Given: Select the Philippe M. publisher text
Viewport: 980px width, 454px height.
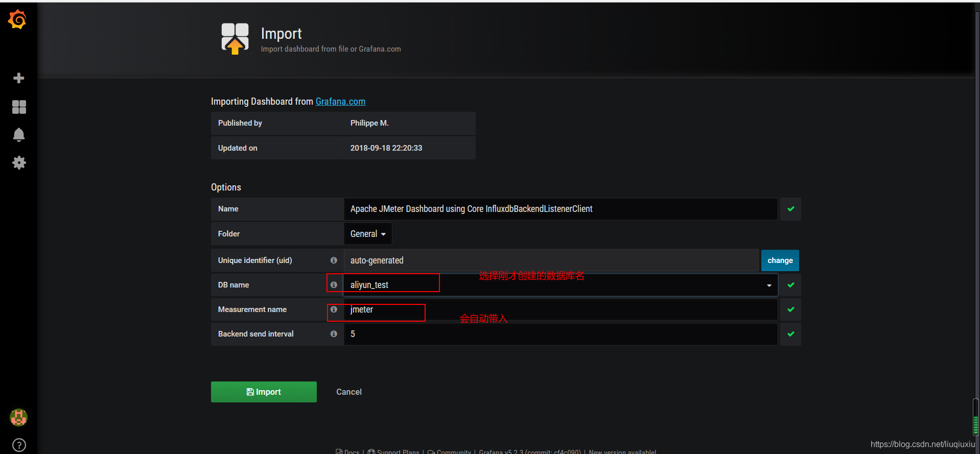Looking at the screenshot, I should (x=369, y=123).
